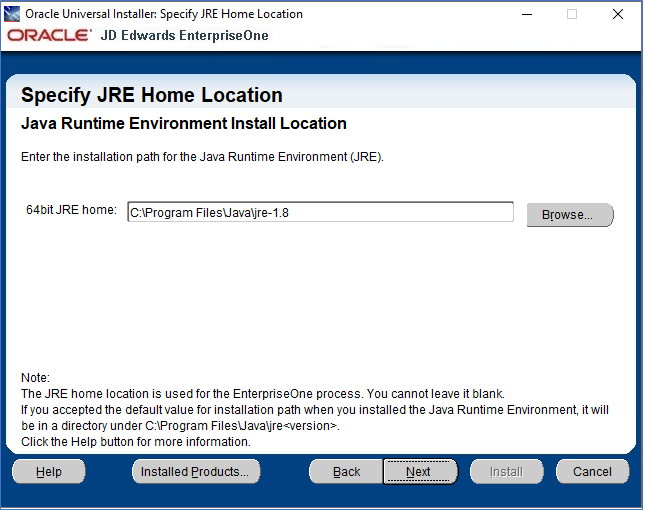Proceed with the Next button

tap(420, 471)
